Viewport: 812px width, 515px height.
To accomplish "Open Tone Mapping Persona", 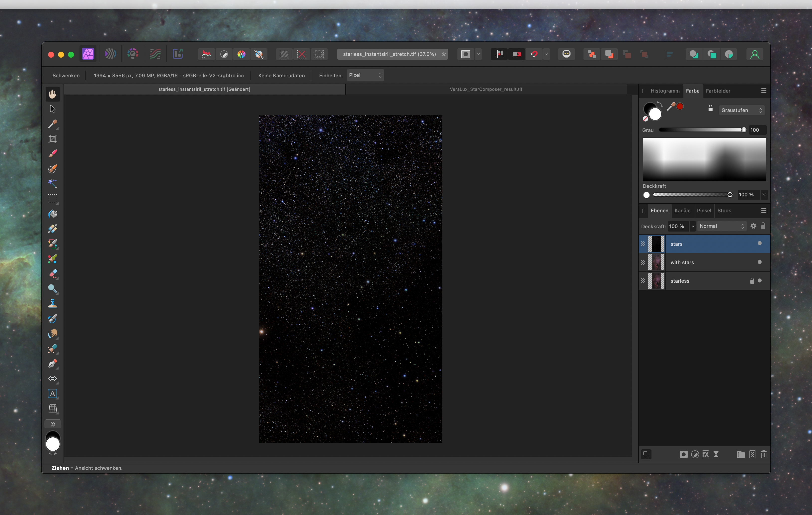I will (155, 54).
